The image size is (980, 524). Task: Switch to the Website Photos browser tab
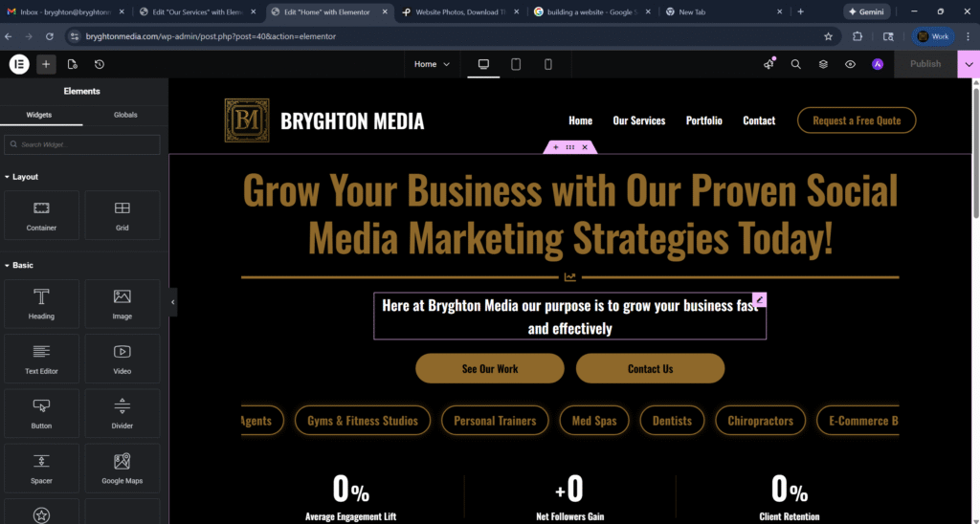click(457, 11)
